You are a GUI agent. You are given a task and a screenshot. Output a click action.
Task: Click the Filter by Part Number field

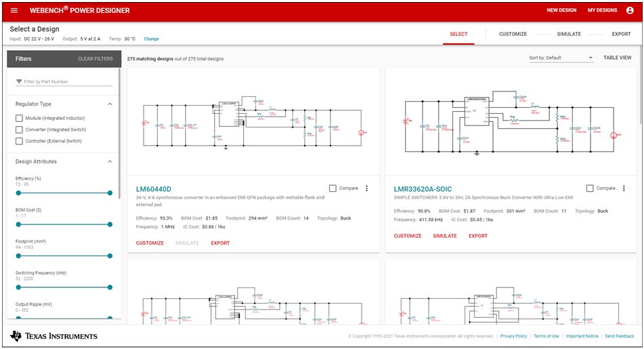coord(64,82)
